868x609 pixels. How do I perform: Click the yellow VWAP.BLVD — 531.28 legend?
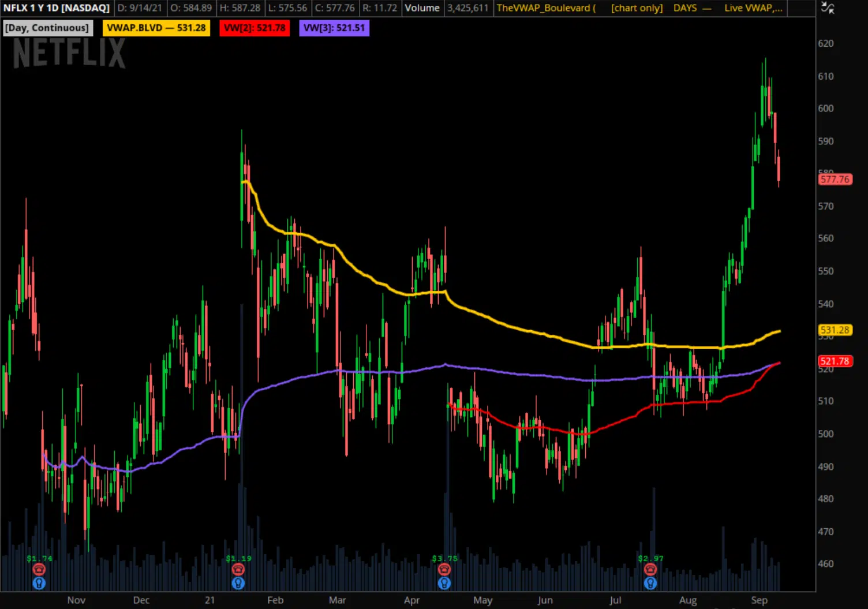click(x=156, y=28)
